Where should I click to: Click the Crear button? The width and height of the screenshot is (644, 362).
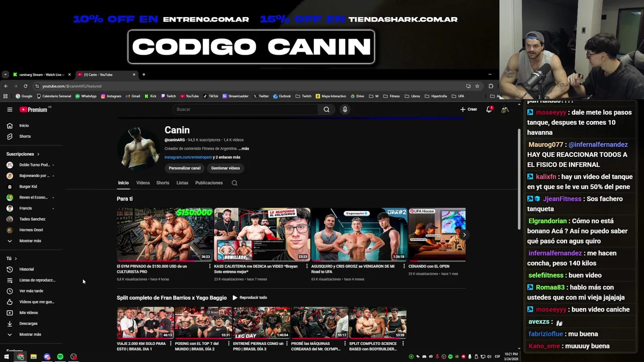click(x=468, y=109)
